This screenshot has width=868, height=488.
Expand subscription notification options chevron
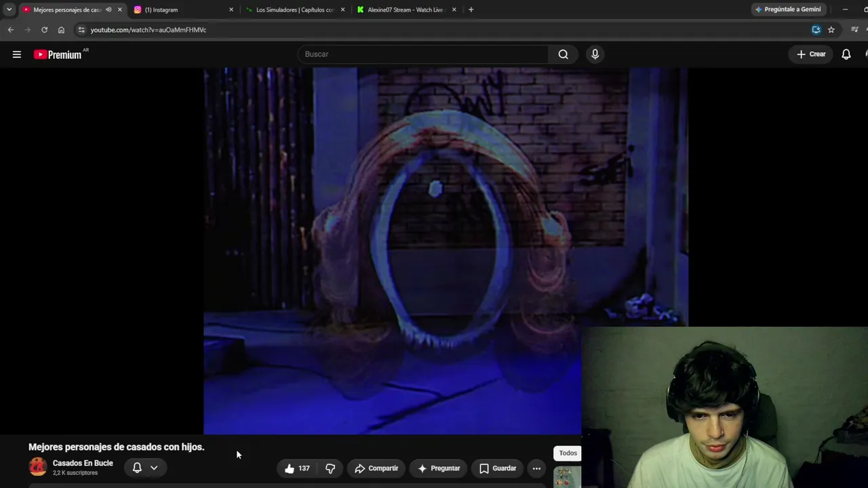[154, 468]
